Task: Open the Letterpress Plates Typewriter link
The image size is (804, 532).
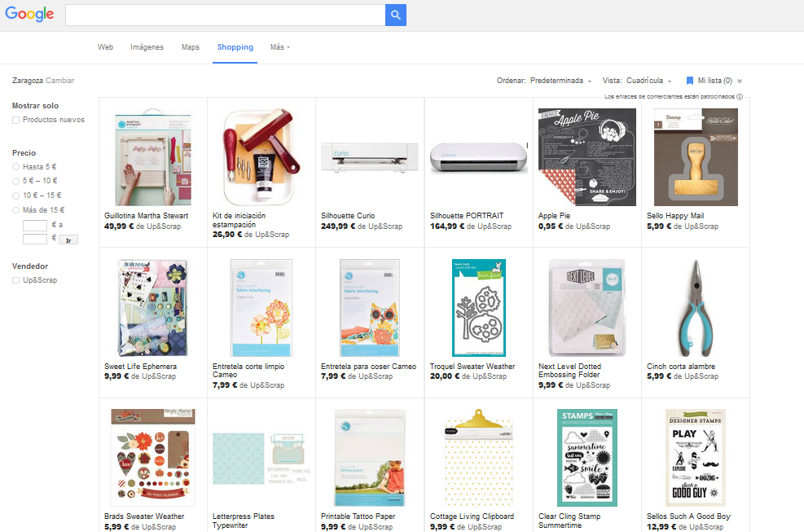Action: pos(244,521)
